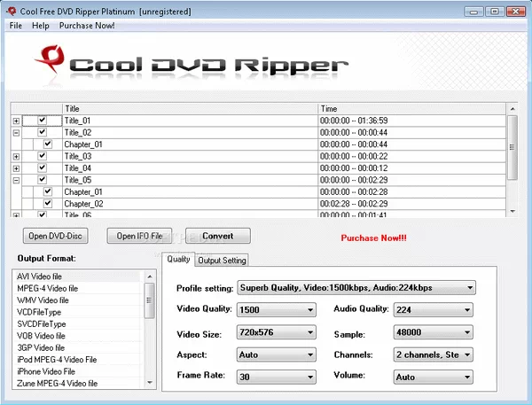Collapse the Title_02 tree node
This screenshot has width=532, height=405.
click(x=17, y=132)
